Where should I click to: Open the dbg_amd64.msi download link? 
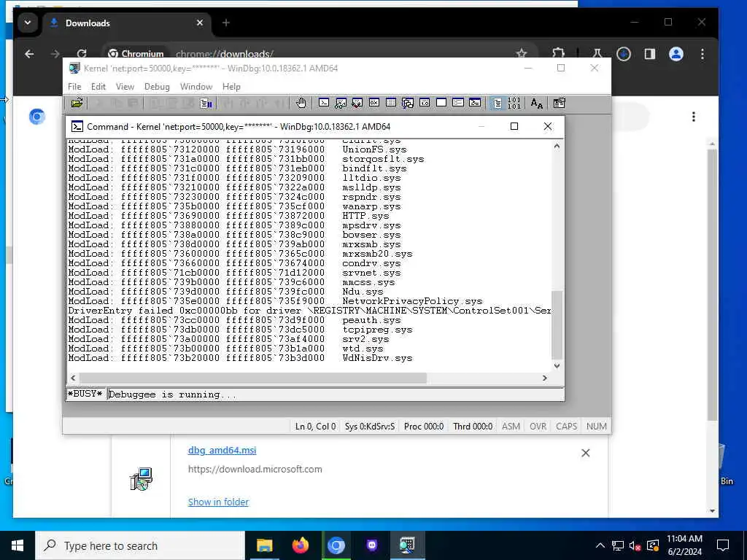pyautogui.click(x=222, y=450)
